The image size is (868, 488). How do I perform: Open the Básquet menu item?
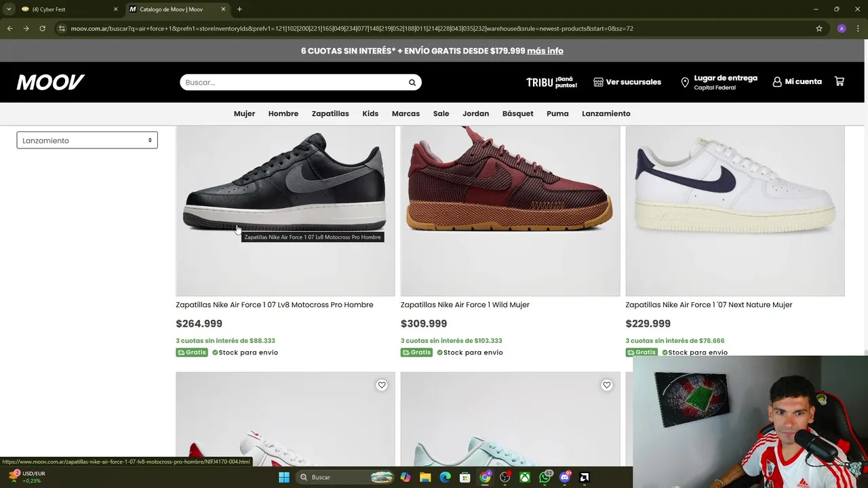pos(517,114)
